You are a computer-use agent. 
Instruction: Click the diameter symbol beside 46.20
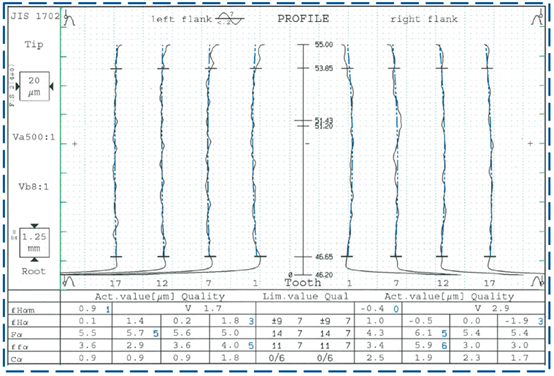click(290, 275)
